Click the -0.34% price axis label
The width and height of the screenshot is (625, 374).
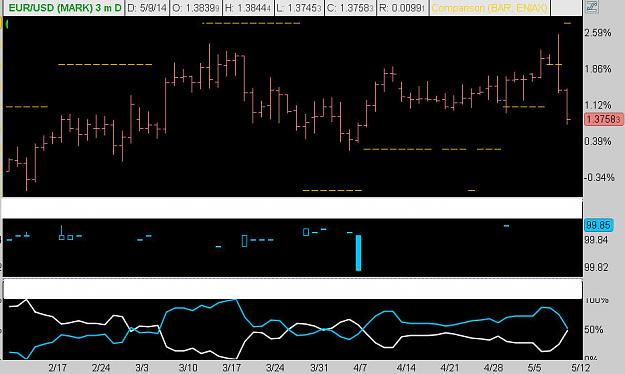point(599,177)
